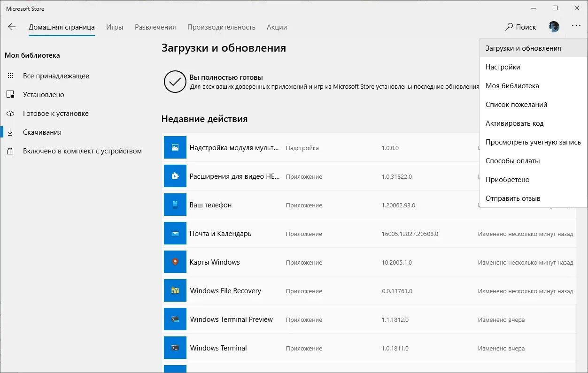
Task: Click version 10.2005.1.0 for Карты Windows
Action: [x=397, y=263]
